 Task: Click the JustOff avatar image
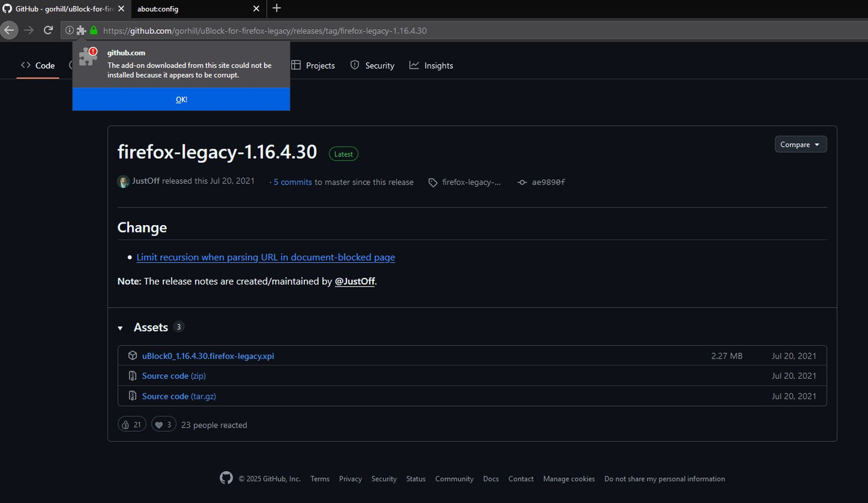point(123,182)
